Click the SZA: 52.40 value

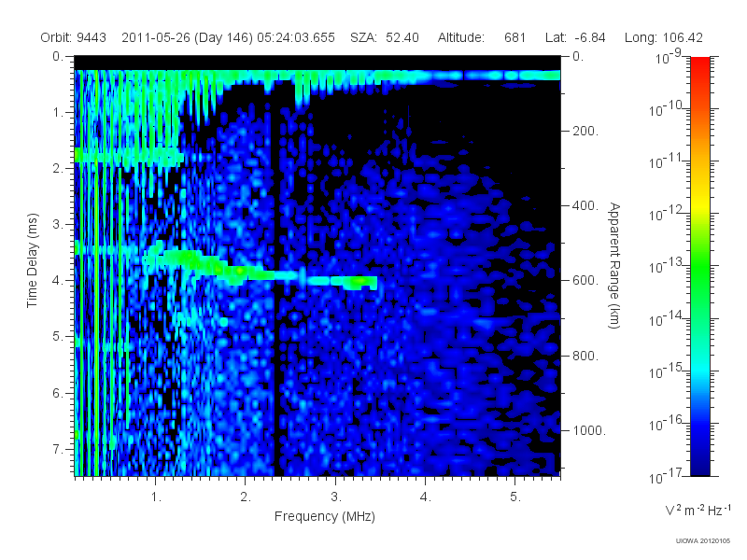[x=385, y=37]
